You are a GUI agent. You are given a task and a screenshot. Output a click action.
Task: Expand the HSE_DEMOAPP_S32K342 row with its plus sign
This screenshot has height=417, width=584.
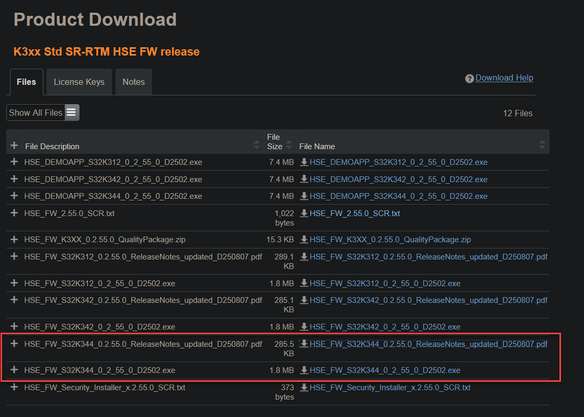14,179
